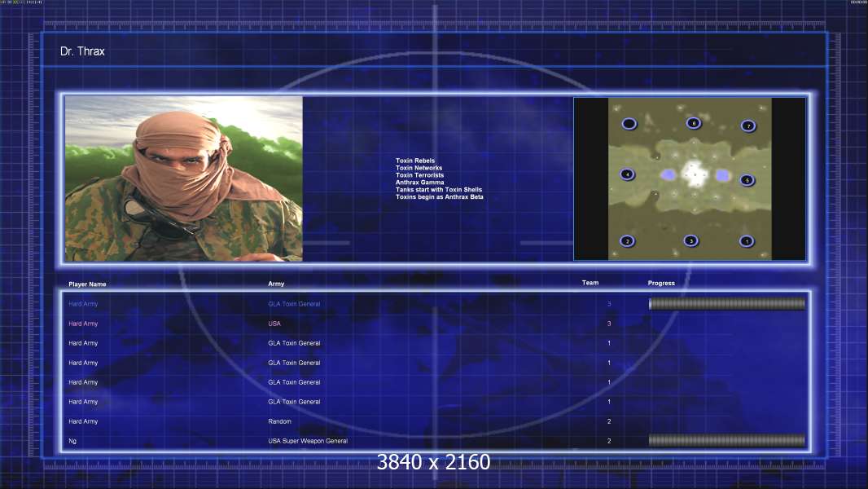Click the first player's loading progress bar
The height and width of the screenshot is (489, 868).
[x=727, y=303]
